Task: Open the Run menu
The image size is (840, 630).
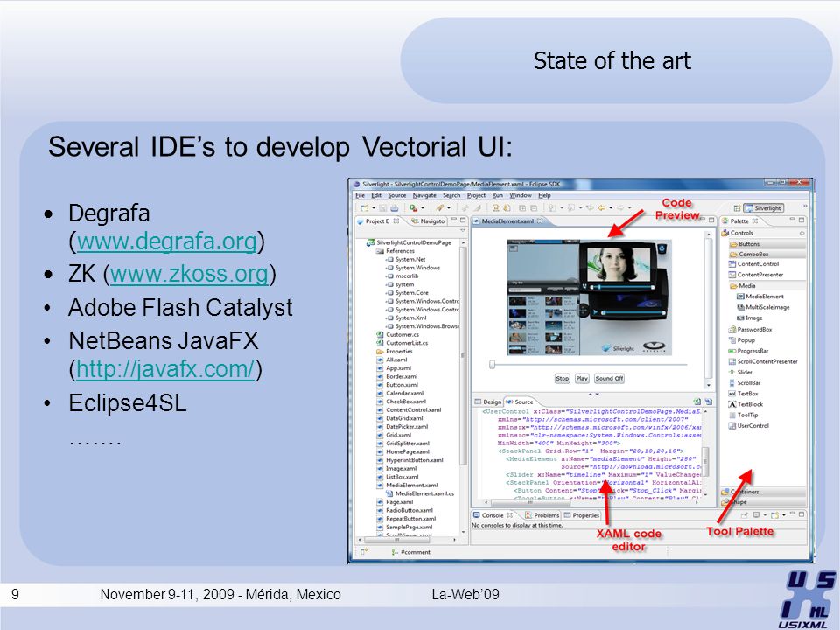Action: pos(498,195)
